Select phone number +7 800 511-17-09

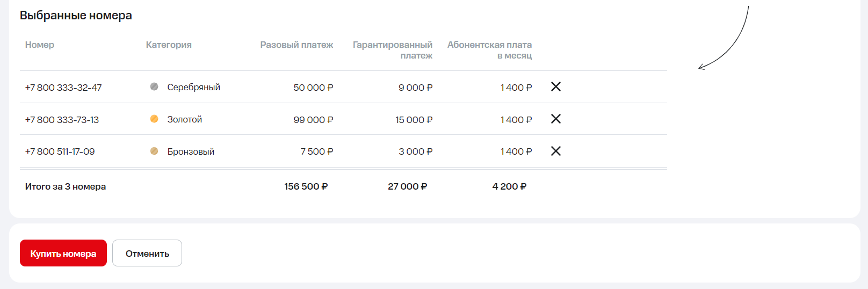pyautogui.click(x=60, y=151)
